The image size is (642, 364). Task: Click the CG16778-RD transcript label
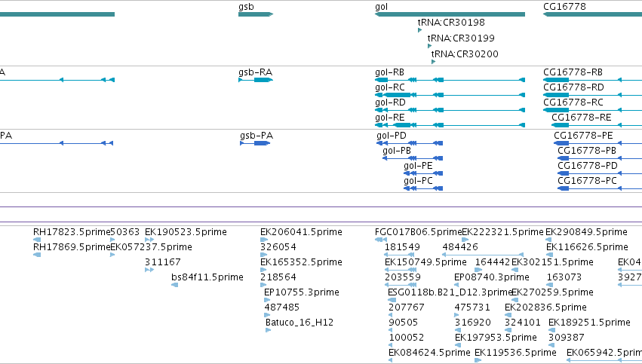[573, 87]
